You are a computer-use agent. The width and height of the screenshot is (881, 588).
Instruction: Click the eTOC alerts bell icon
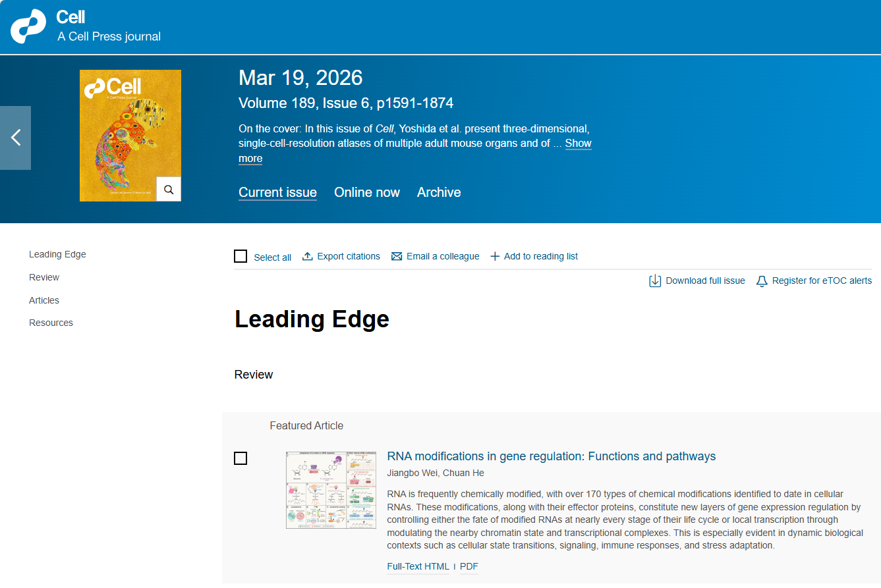click(x=762, y=281)
